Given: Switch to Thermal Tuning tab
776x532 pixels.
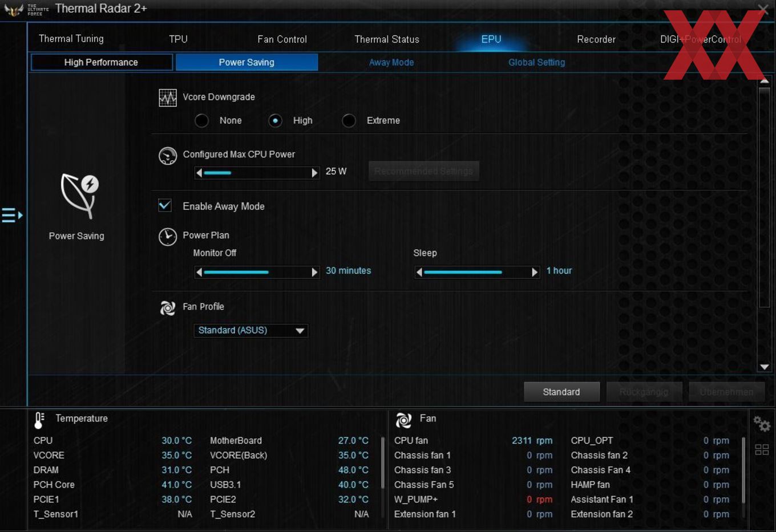Looking at the screenshot, I should [x=71, y=39].
